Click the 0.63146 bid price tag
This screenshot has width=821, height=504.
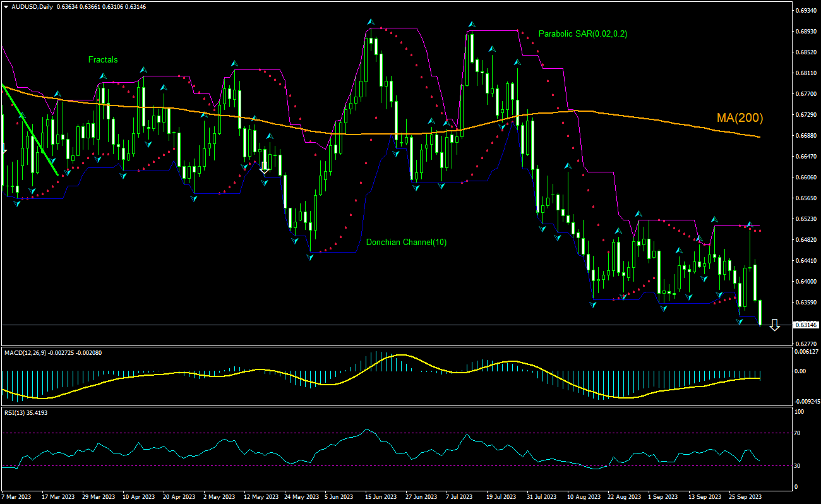(x=806, y=325)
